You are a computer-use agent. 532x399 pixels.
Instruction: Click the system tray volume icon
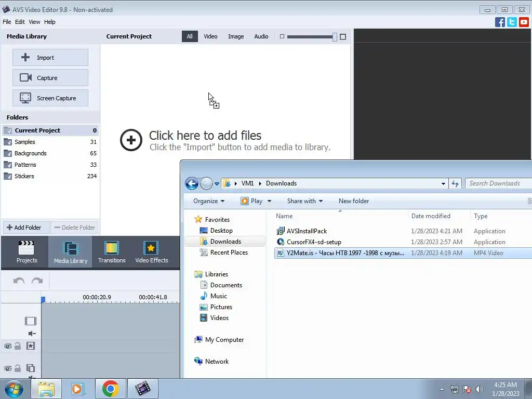click(x=479, y=389)
